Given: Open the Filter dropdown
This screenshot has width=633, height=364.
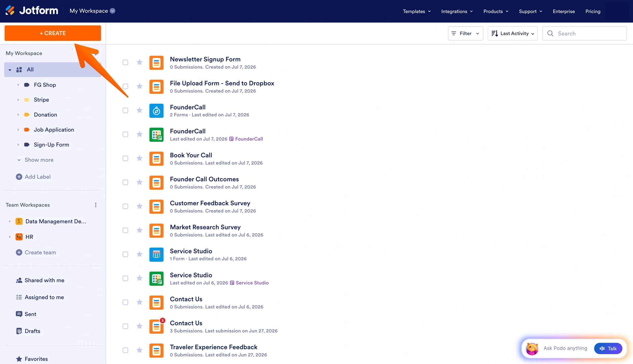Looking at the screenshot, I should click(465, 33).
